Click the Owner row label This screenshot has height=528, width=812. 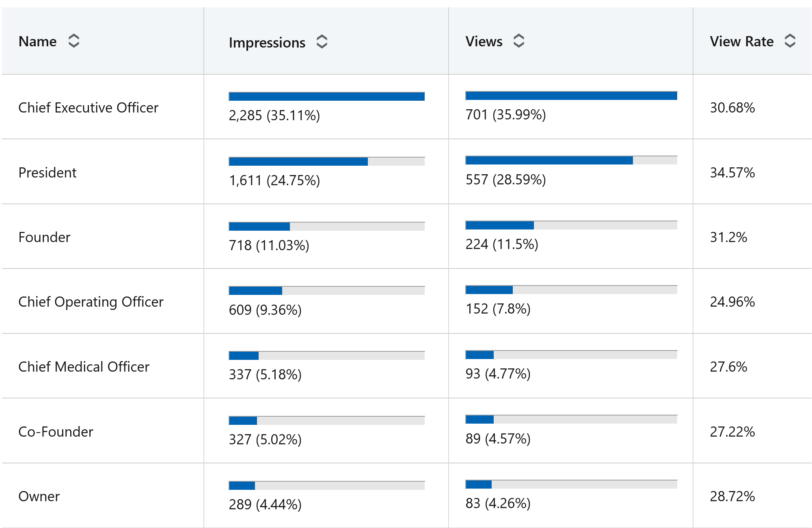pyautogui.click(x=39, y=496)
